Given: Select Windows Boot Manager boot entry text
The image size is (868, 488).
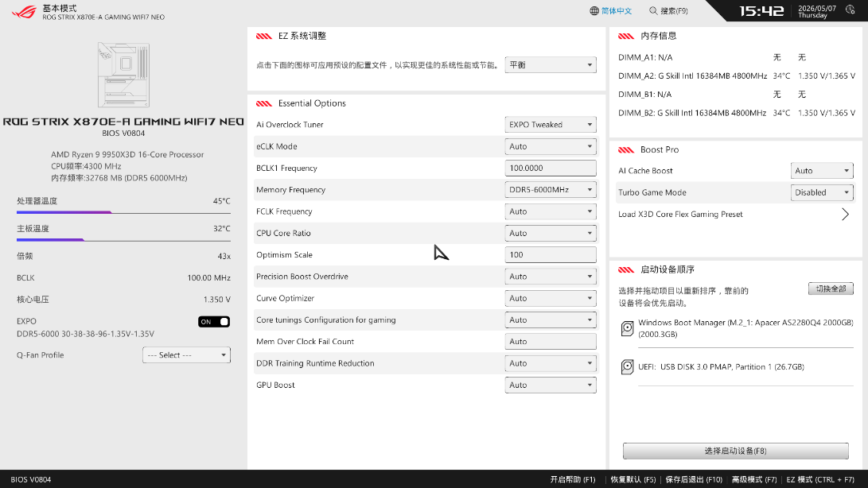Looking at the screenshot, I should (x=745, y=328).
